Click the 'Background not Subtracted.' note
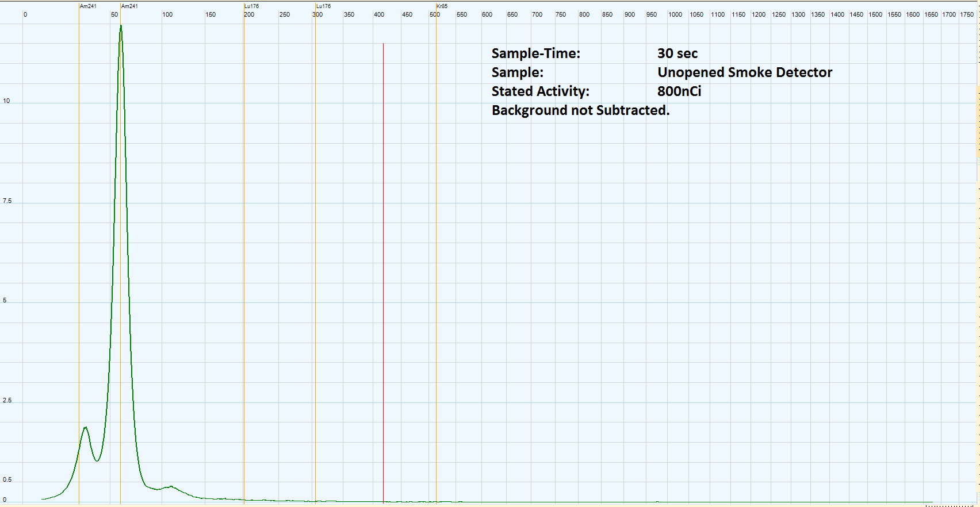 (581, 110)
